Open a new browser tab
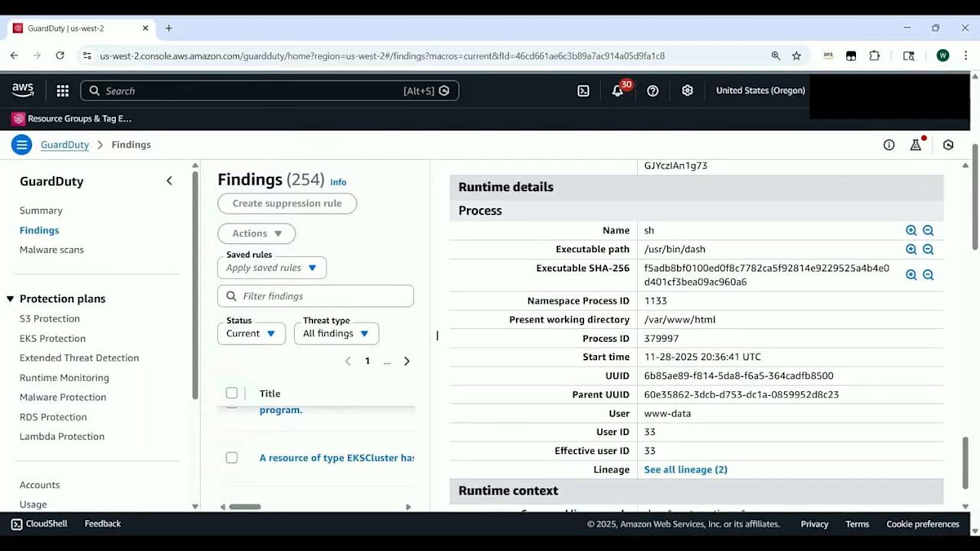The image size is (980, 551). (x=169, y=28)
